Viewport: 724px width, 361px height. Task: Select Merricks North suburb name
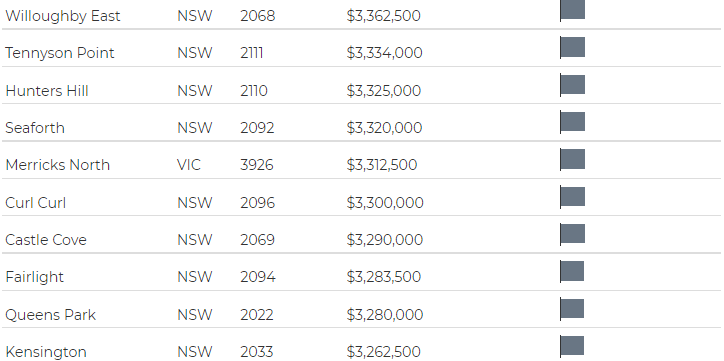point(57,165)
